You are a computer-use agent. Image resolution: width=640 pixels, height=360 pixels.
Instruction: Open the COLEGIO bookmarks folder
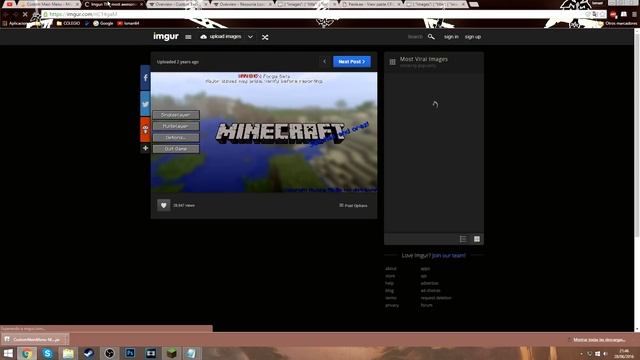[68, 23]
